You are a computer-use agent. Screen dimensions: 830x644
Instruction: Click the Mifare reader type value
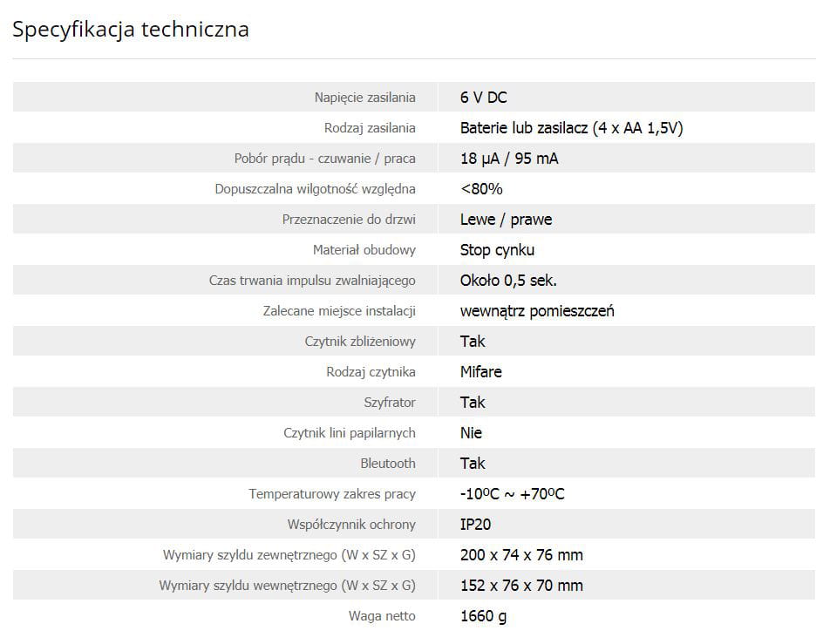[x=481, y=372]
